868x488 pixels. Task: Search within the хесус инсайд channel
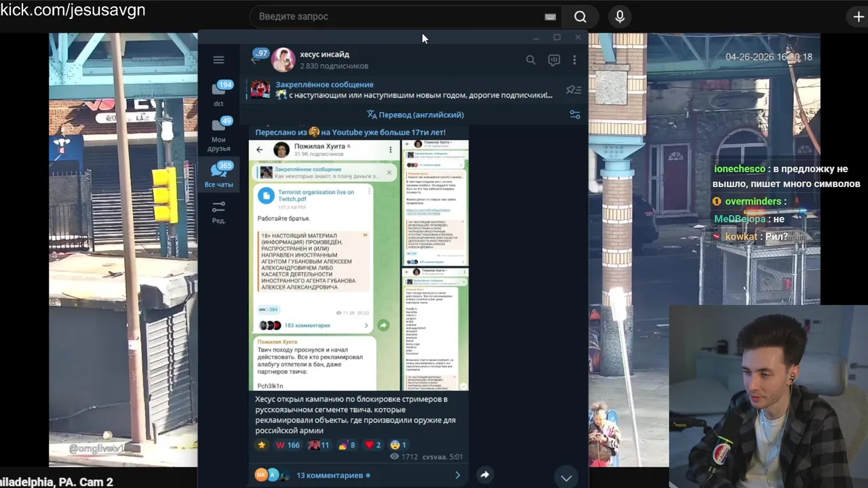(x=531, y=60)
